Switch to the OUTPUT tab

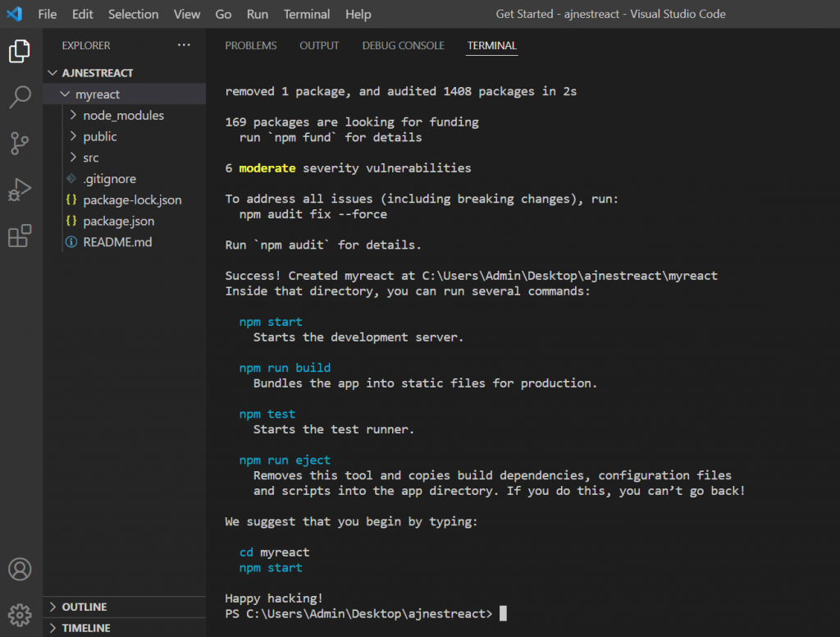(x=319, y=46)
